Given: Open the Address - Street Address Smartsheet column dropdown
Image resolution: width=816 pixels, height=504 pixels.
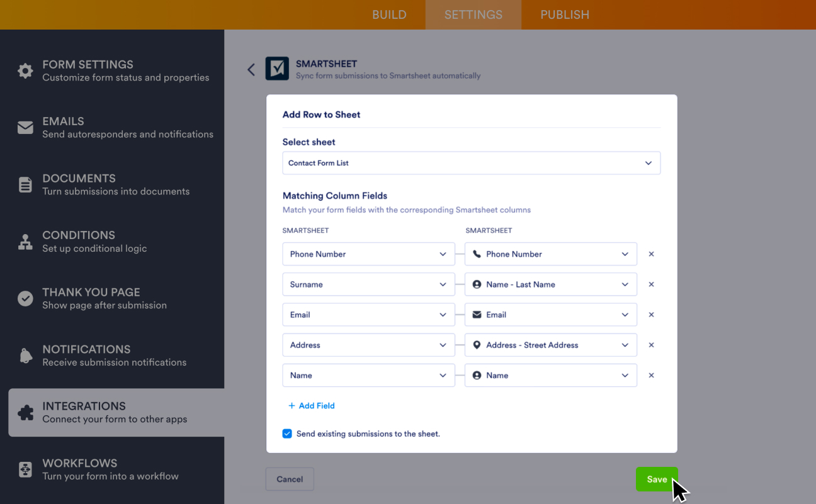Looking at the screenshot, I should pyautogui.click(x=550, y=345).
